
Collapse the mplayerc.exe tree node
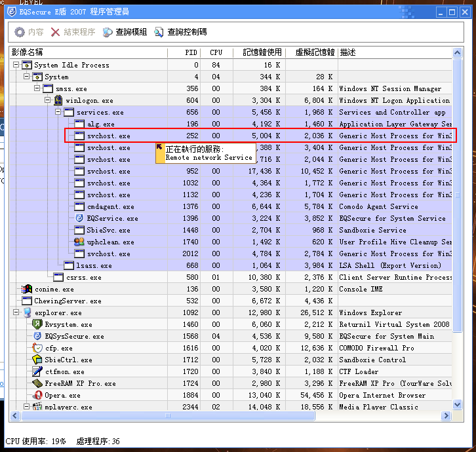point(27,407)
